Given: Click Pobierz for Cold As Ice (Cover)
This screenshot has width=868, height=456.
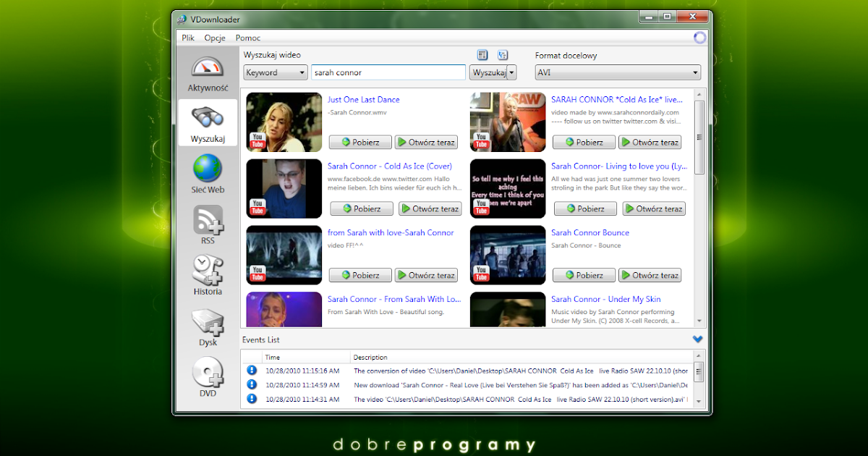Looking at the screenshot, I should point(362,209).
